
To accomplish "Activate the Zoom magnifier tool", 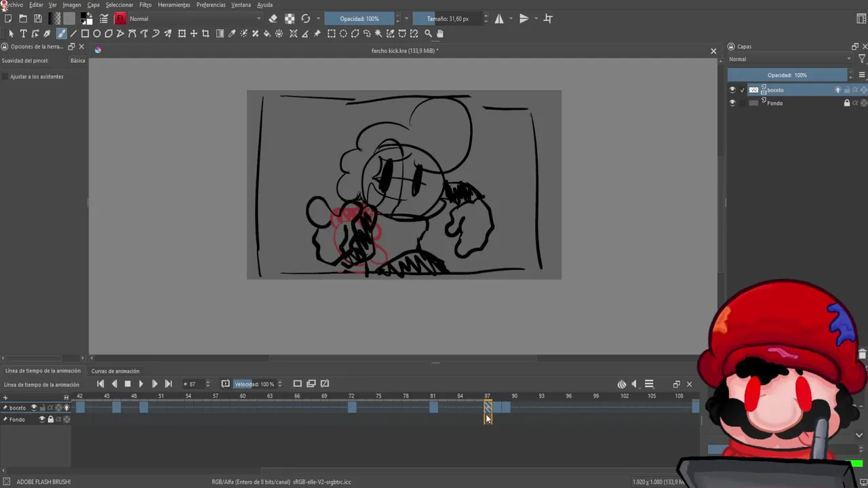I will point(428,33).
